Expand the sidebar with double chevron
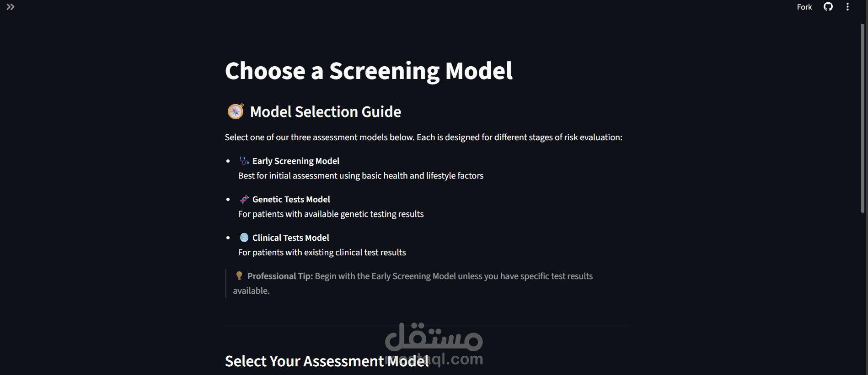Image resolution: width=868 pixels, height=375 pixels. (10, 7)
